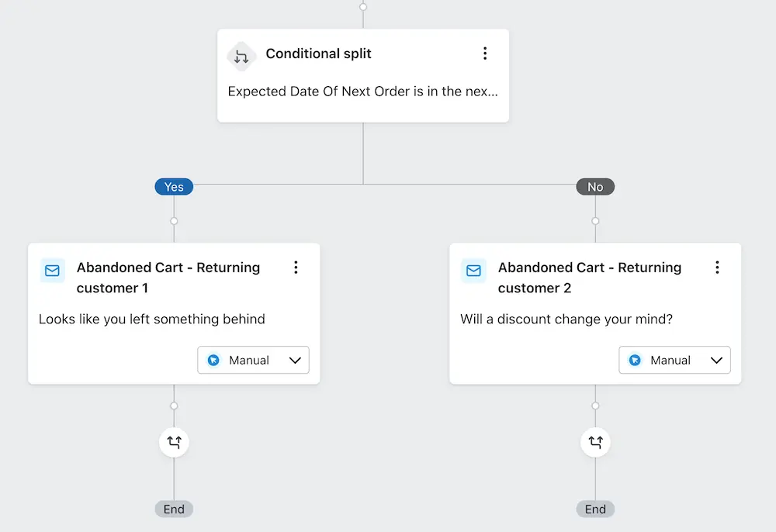
Task: Open Returning customer 2 three-dot menu
Action: 717,268
